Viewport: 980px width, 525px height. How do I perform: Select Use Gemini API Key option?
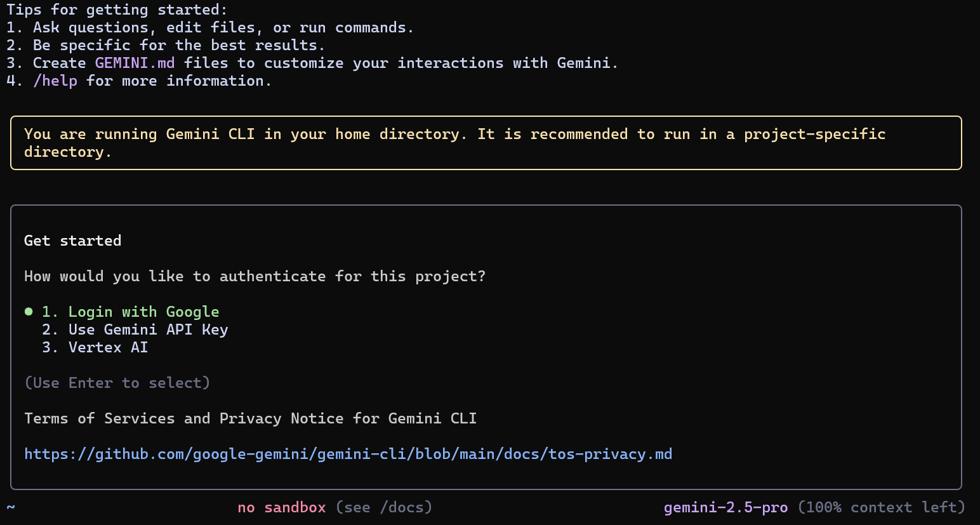point(135,330)
